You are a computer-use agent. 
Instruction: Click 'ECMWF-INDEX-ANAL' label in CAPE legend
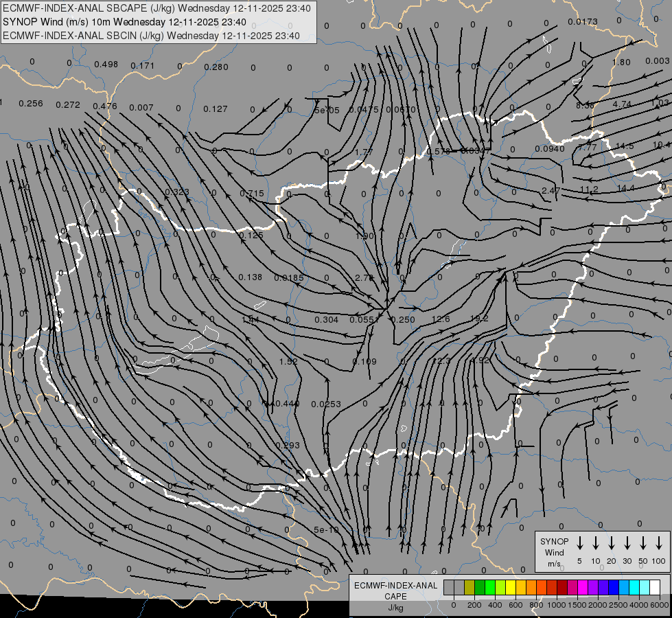click(395, 586)
